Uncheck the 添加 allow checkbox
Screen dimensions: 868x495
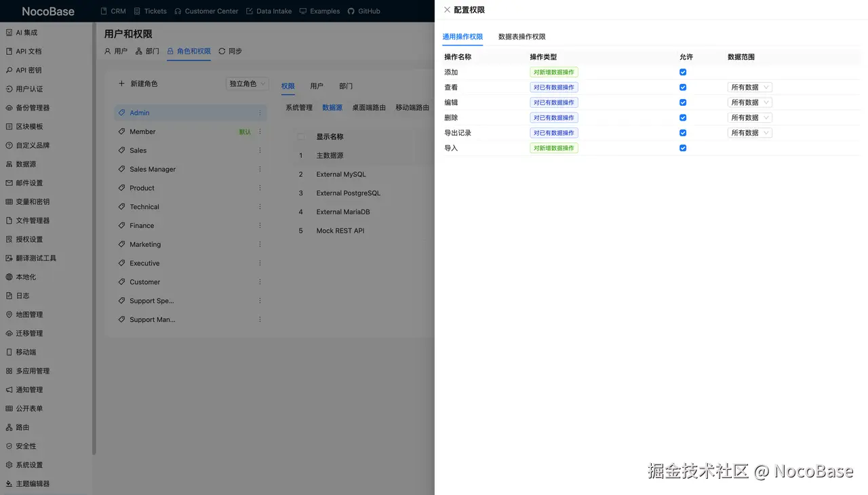(x=683, y=72)
